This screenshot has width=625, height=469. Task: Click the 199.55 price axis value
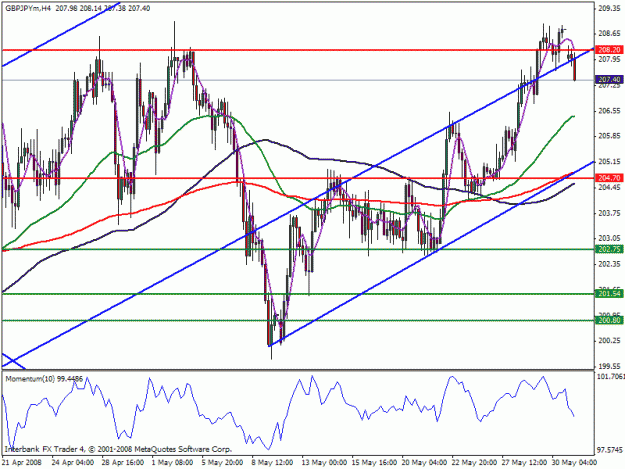point(609,366)
